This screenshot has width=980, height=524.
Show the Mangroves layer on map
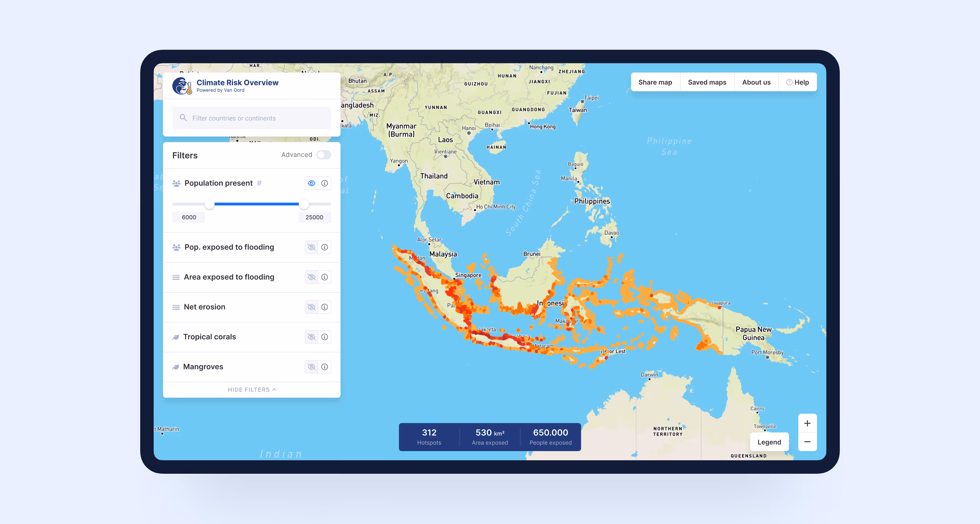(x=311, y=367)
